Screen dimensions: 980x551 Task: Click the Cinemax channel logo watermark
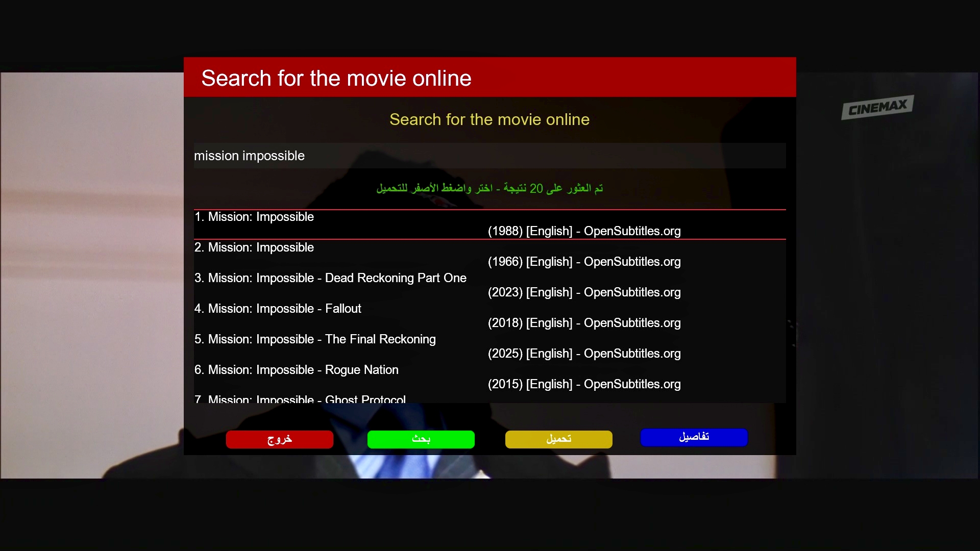[x=877, y=108]
